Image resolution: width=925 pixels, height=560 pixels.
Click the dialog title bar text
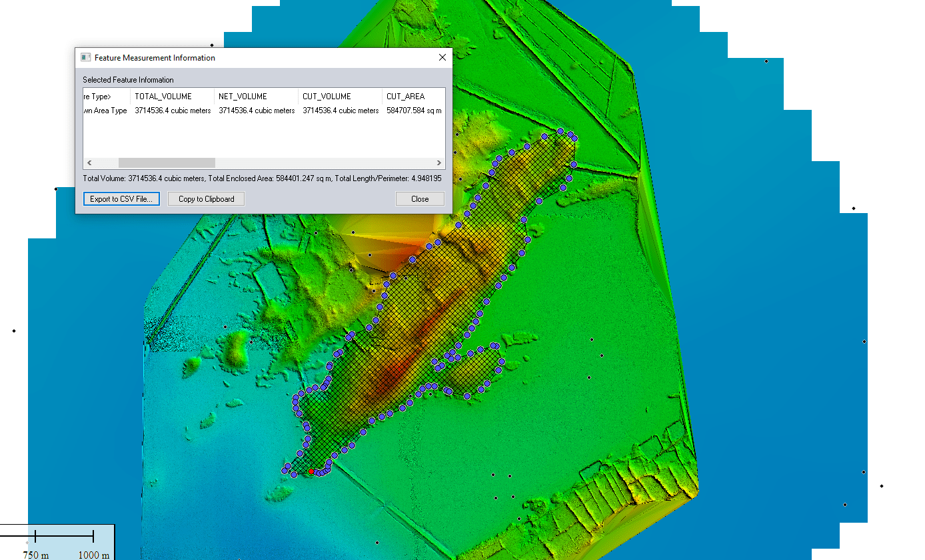click(155, 58)
